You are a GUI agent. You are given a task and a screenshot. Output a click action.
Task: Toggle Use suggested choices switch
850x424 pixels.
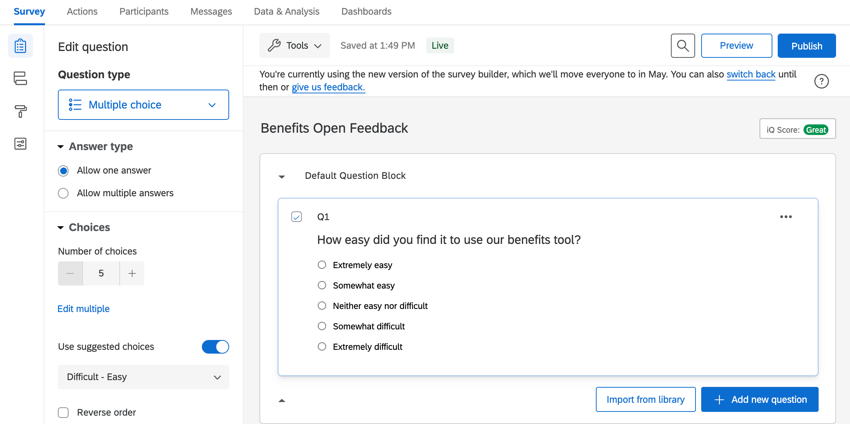tap(215, 347)
